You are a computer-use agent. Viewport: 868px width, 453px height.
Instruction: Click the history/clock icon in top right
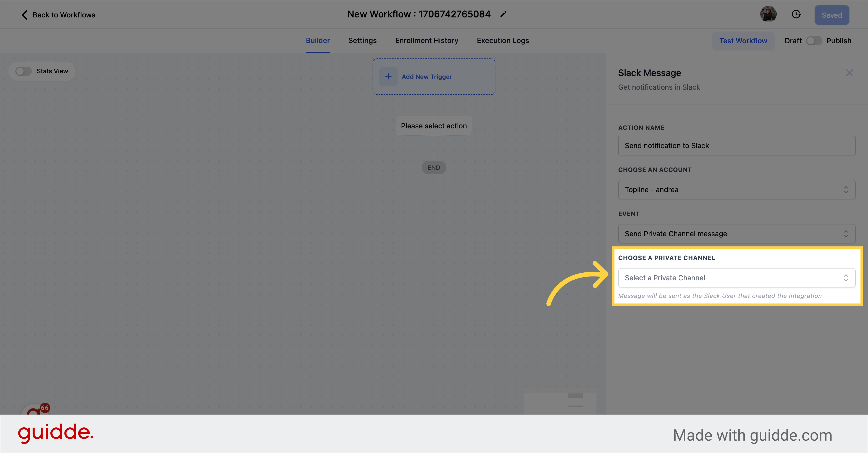796,15
